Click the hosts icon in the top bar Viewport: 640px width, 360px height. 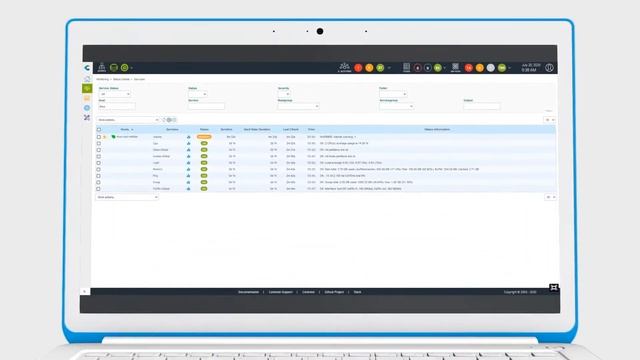coord(407,67)
